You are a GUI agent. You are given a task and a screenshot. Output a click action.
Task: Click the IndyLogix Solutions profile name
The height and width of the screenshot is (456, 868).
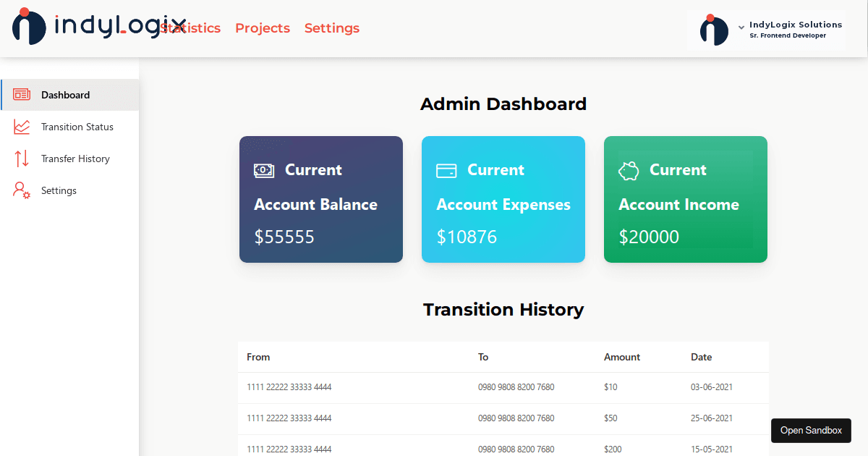coord(796,24)
